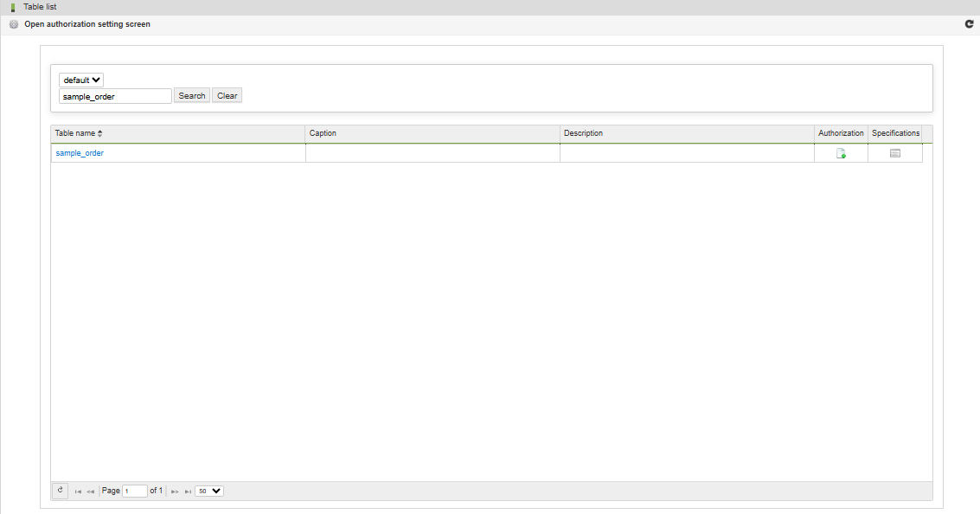This screenshot has height=514, width=980.
Task: Open the sample_order table link
Action: (80, 153)
